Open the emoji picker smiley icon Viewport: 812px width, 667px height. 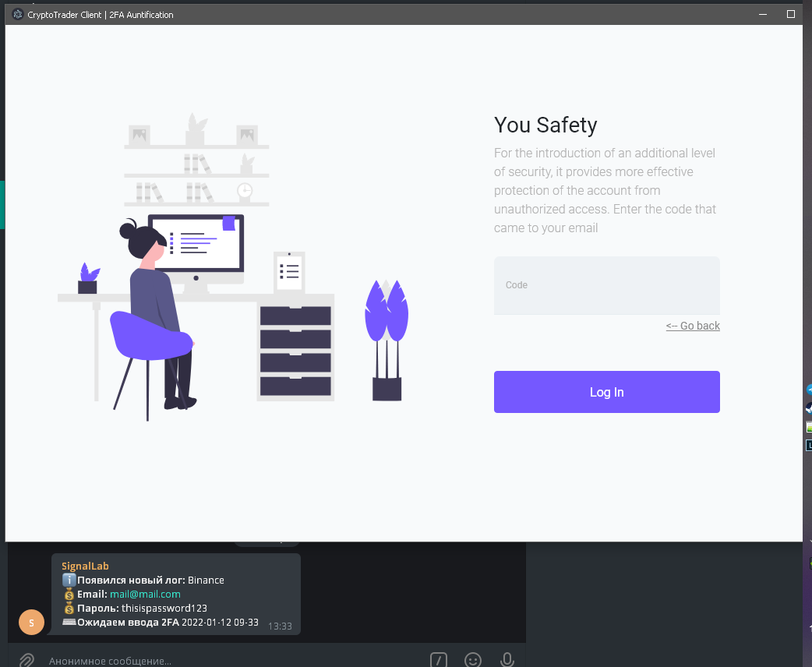pos(473,660)
